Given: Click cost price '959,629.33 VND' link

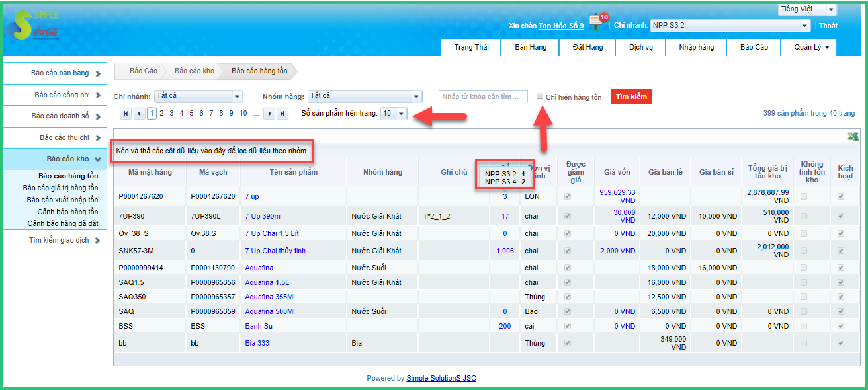Looking at the screenshot, I should click(x=617, y=196).
